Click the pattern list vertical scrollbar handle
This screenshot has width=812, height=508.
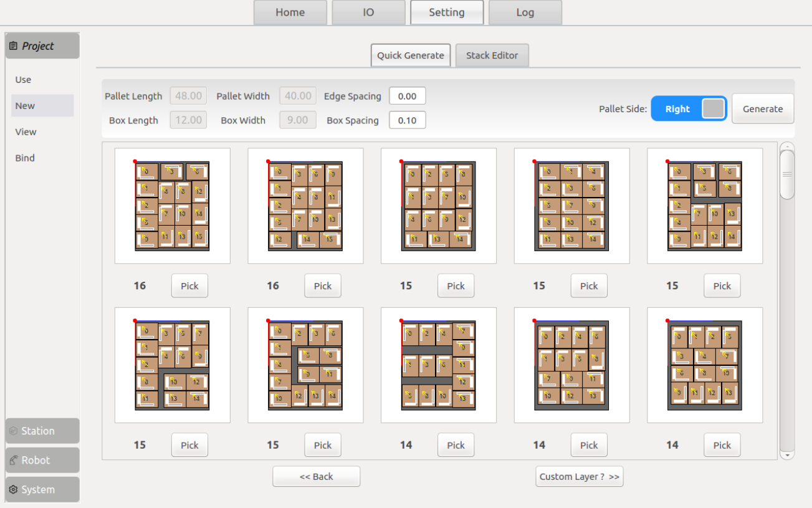(x=788, y=175)
